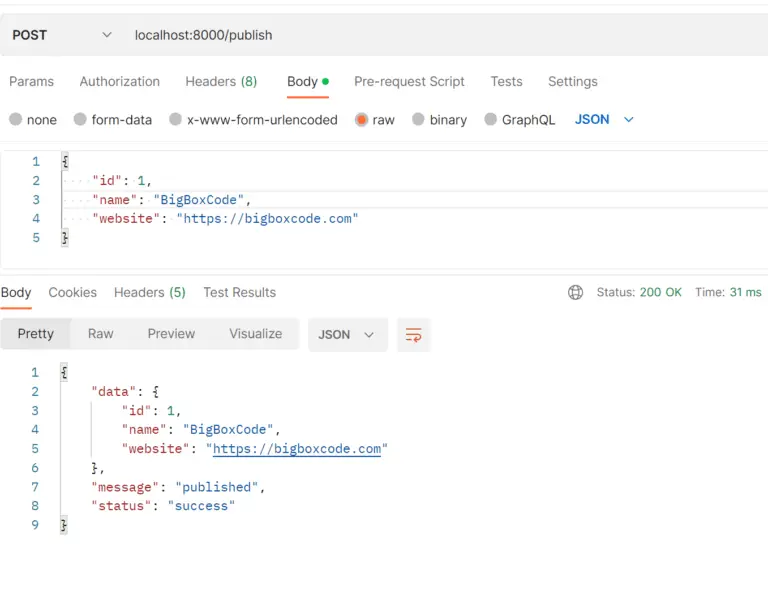Switch to Preview response view

pos(171,334)
